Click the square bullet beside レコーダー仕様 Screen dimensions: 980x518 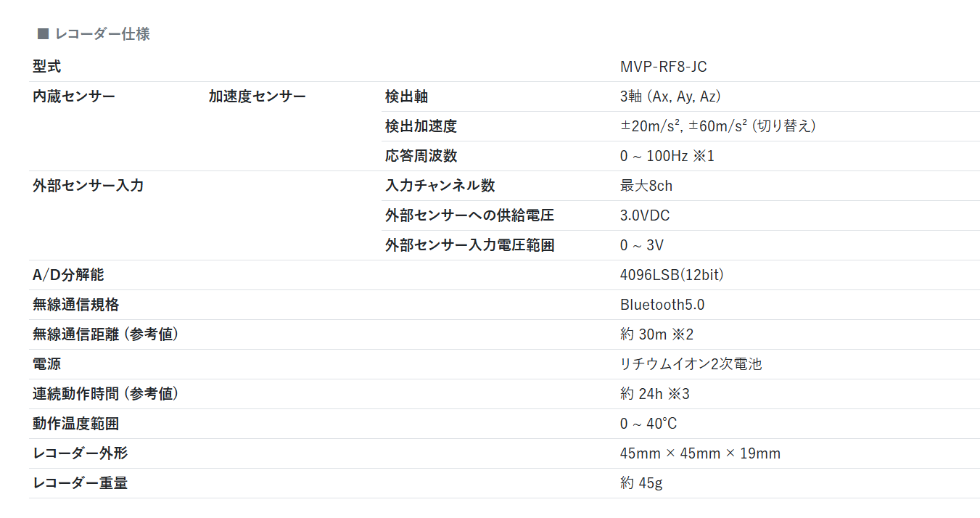(x=43, y=34)
